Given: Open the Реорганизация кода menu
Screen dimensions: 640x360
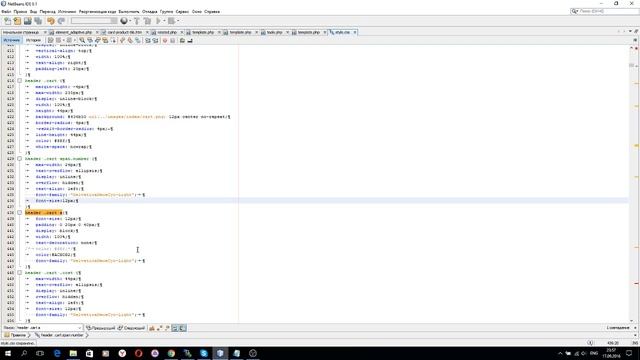Looking at the screenshot, I should pos(97,11).
